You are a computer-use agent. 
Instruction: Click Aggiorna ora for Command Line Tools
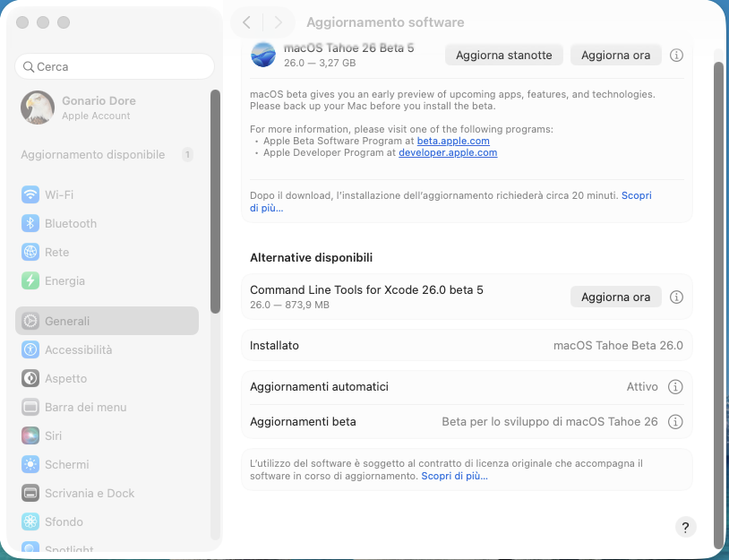tap(615, 297)
